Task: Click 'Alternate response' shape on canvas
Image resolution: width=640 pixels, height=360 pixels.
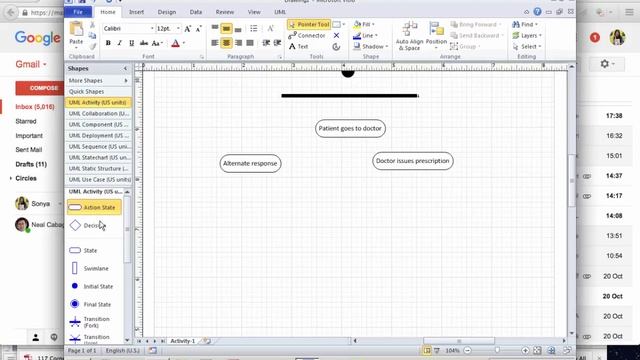Action: pyautogui.click(x=250, y=163)
